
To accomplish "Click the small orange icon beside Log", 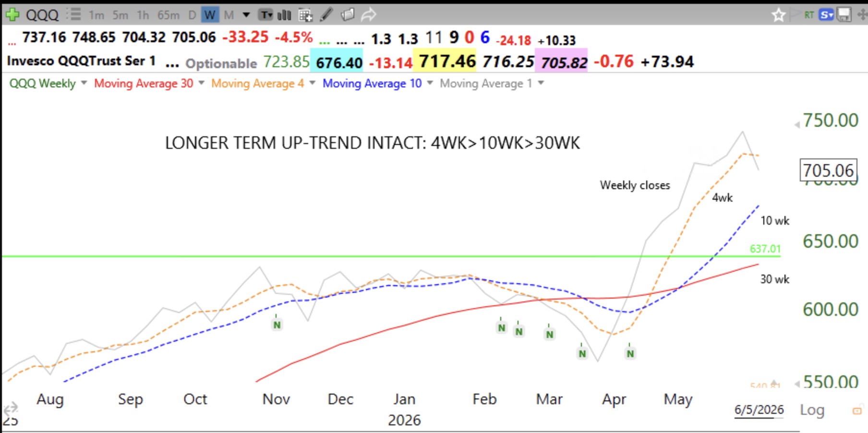I will (856, 411).
